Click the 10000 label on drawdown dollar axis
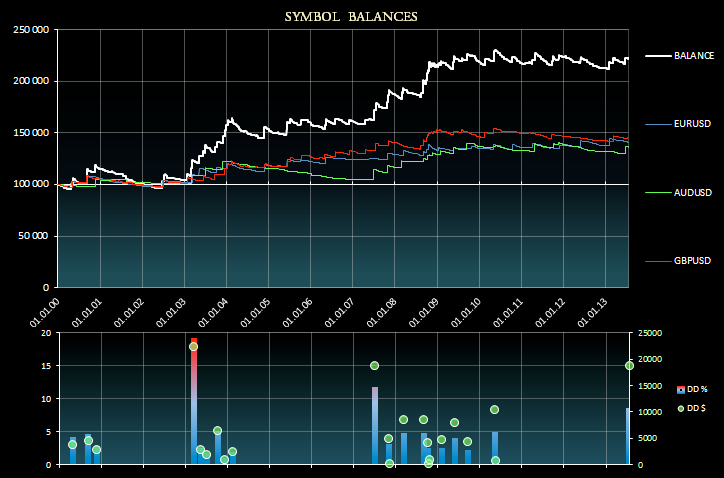 pos(650,412)
